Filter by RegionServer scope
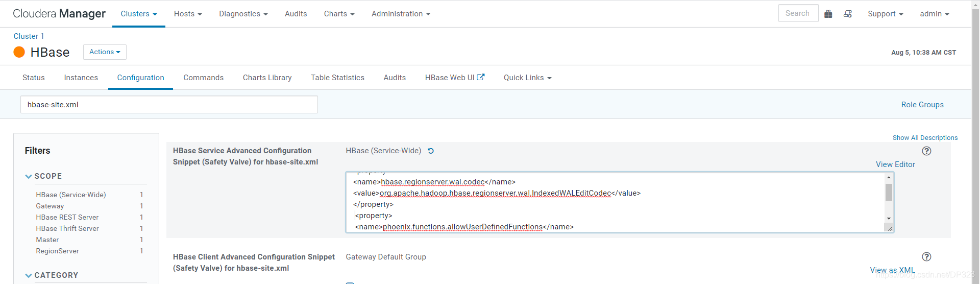 pos(58,251)
